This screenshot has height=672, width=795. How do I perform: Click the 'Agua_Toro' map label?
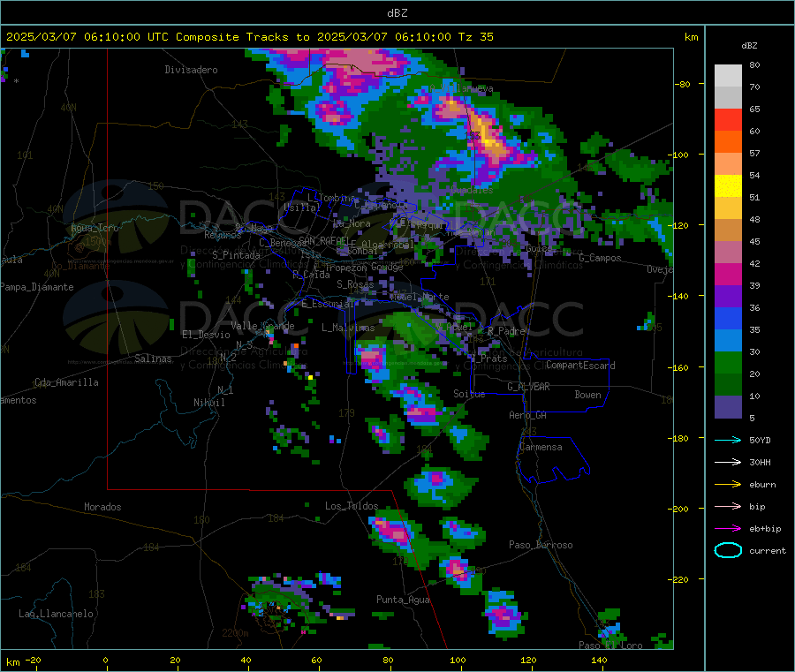[x=95, y=228]
